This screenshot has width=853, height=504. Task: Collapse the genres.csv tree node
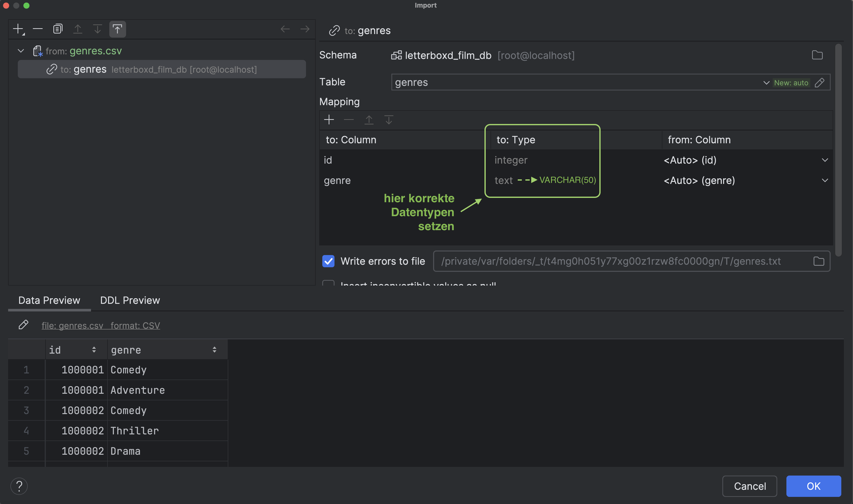[21, 51]
